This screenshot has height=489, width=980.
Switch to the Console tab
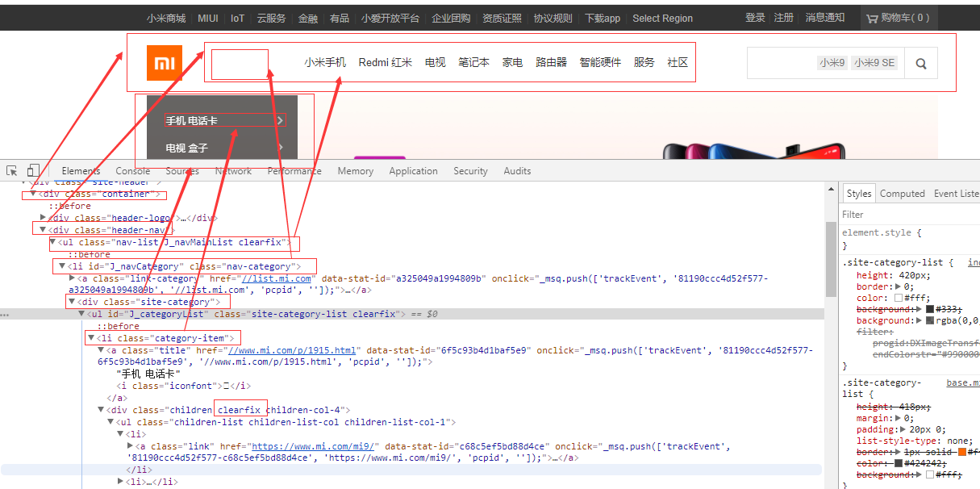[x=133, y=171]
